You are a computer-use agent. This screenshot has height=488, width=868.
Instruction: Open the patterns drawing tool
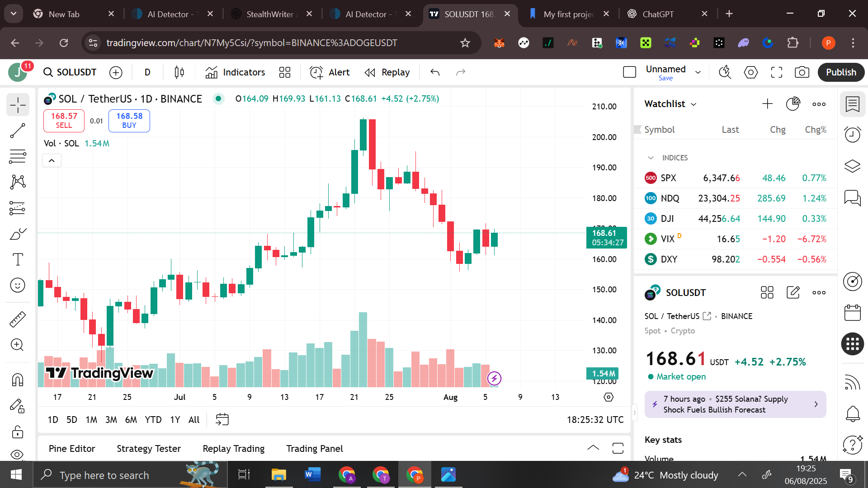click(18, 182)
